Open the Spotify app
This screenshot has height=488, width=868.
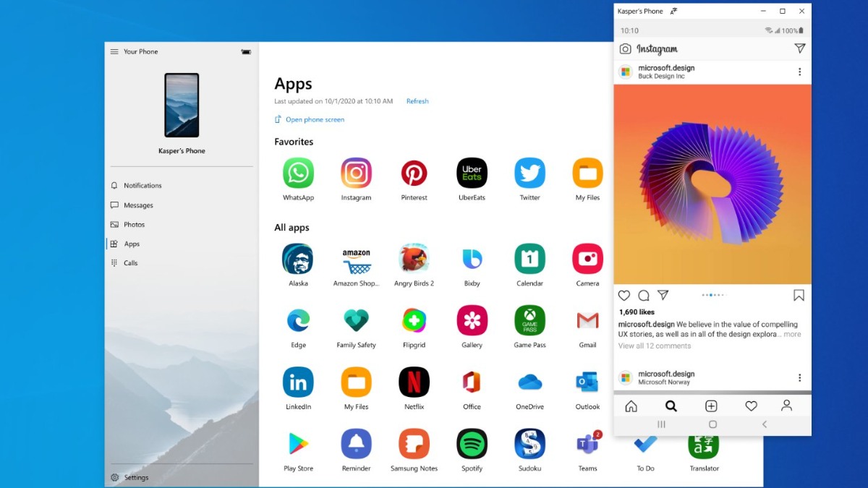[x=472, y=442]
